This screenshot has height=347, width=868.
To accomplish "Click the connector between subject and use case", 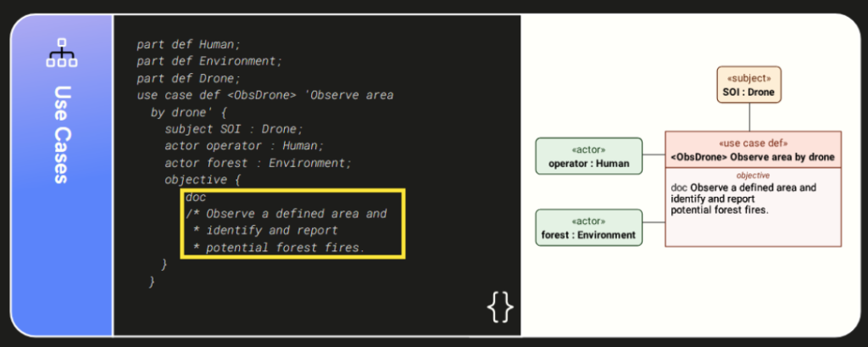I will pos(748,117).
